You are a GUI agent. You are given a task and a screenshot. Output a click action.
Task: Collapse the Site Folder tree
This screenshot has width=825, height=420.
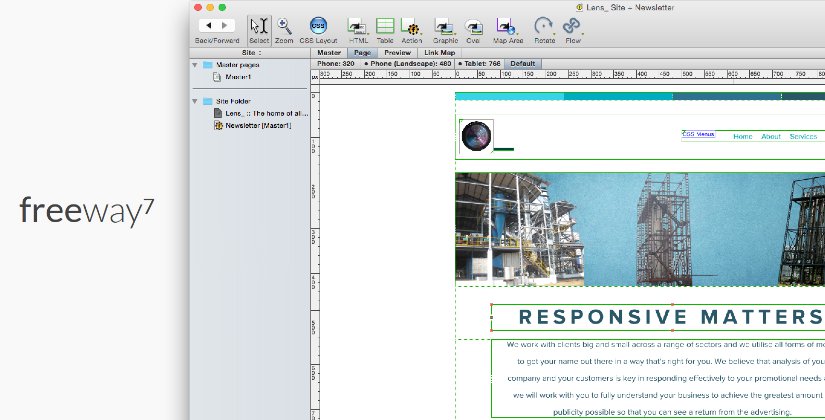pyautogui.click(x=195, y=101)
